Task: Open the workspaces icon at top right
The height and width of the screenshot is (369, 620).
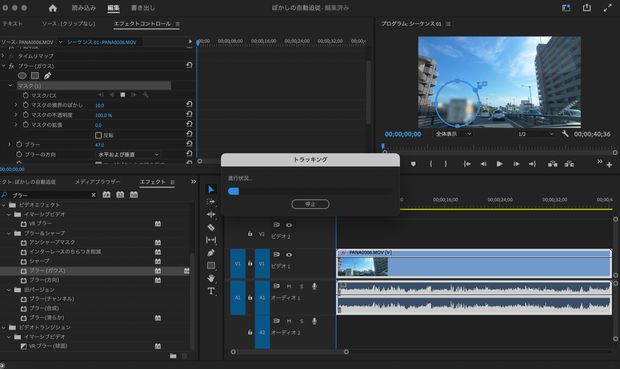Action: [566, 8]
